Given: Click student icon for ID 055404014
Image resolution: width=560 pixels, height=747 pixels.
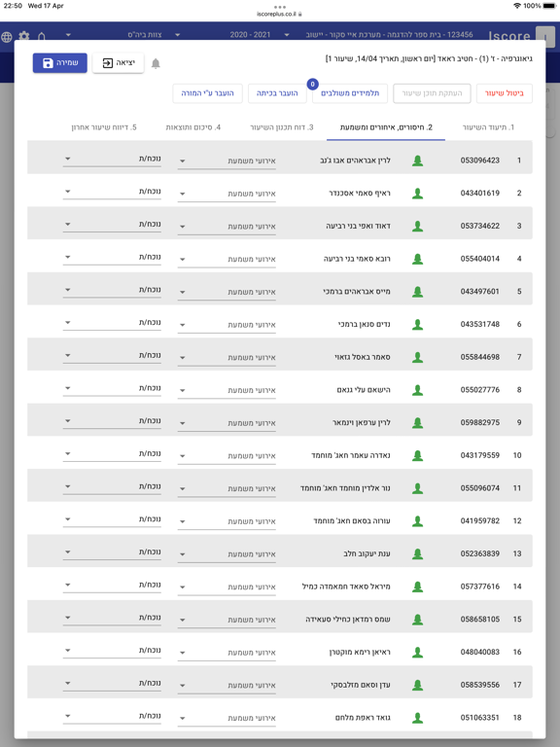Looking at the screenshot, I should (x=418, y=259).
